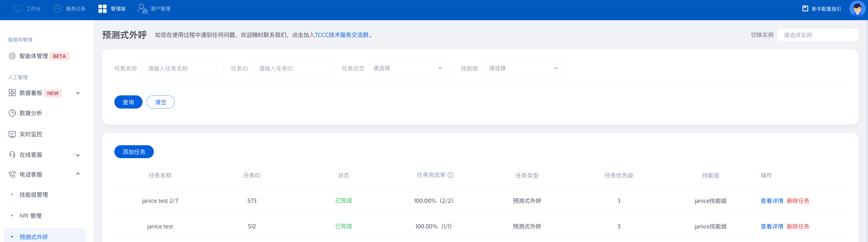Viewport: 868px width, 242px height.
Task: Click the 任务类型 column header
Action: 527,175
